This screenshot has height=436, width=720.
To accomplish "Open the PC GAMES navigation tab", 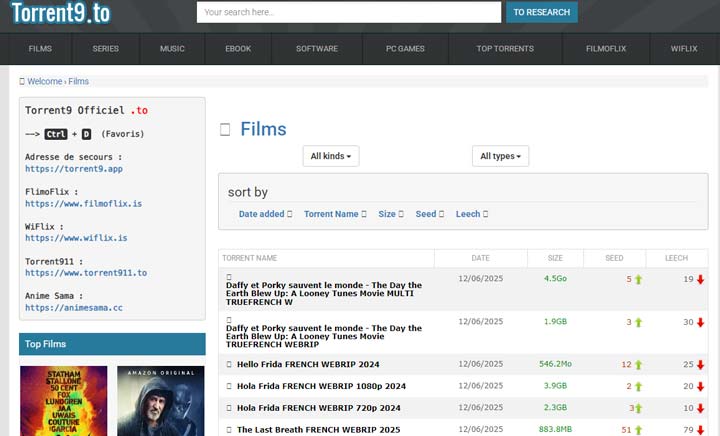I will click(405, 49).
